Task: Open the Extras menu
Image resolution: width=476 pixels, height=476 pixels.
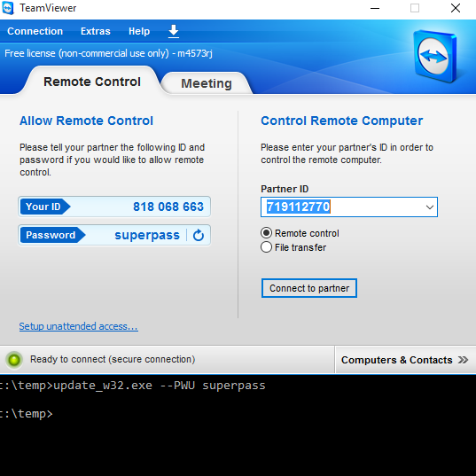Action: [96, 31]
